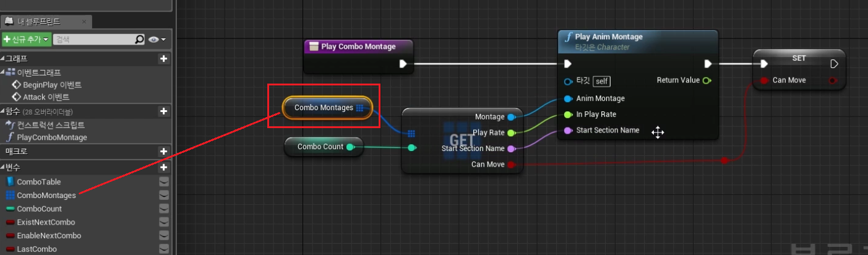Click the GET node's Can Move output pin
Viewport: 868px width, 255px height.
click(x=511, y=164)
